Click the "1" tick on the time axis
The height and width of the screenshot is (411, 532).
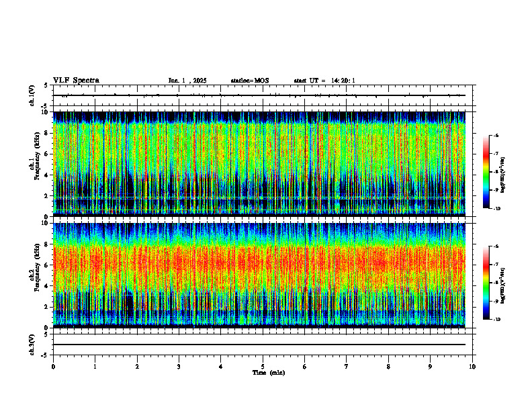(95, 367)
